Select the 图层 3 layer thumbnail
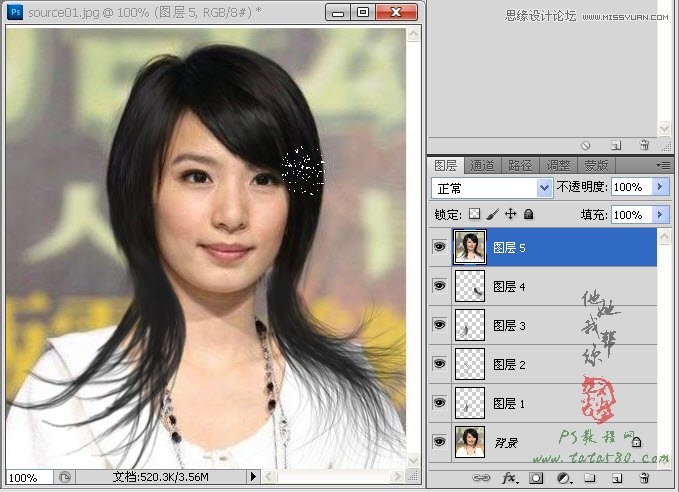The image size is (679, 492). pos(469,325)
